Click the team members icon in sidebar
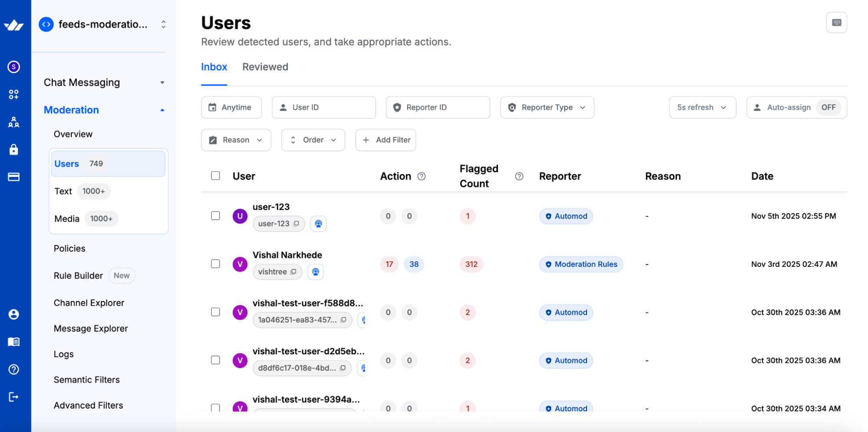Viewport: 868px width, 432px height. (x=14, y=122)
